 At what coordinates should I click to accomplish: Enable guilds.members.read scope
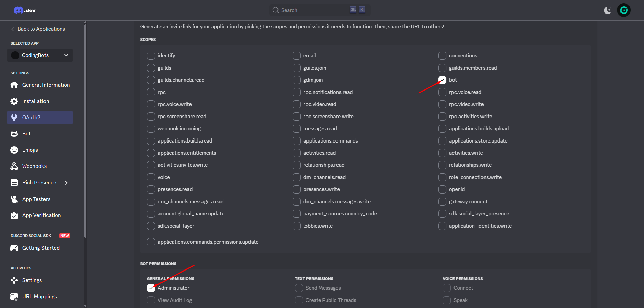click(x=442, y=68)
